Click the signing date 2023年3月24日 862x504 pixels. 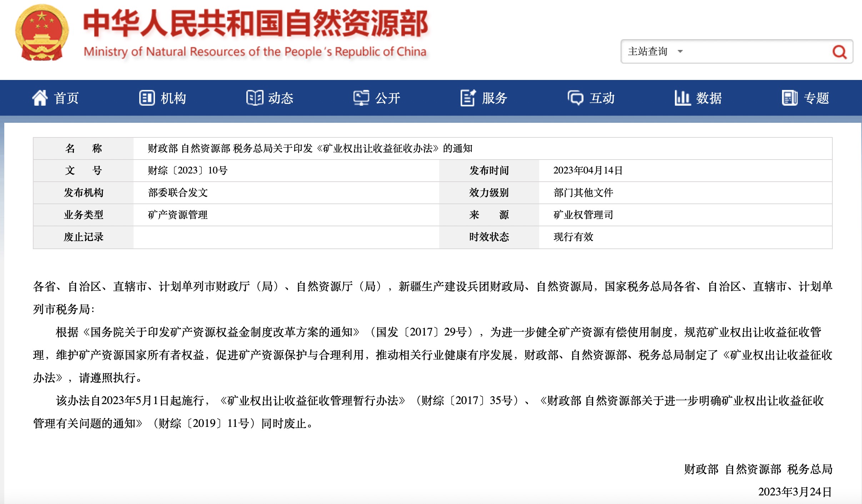795,492
